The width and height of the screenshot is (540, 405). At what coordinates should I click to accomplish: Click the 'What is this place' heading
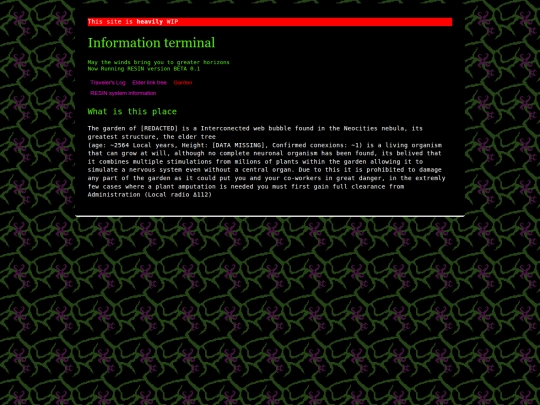132,112
